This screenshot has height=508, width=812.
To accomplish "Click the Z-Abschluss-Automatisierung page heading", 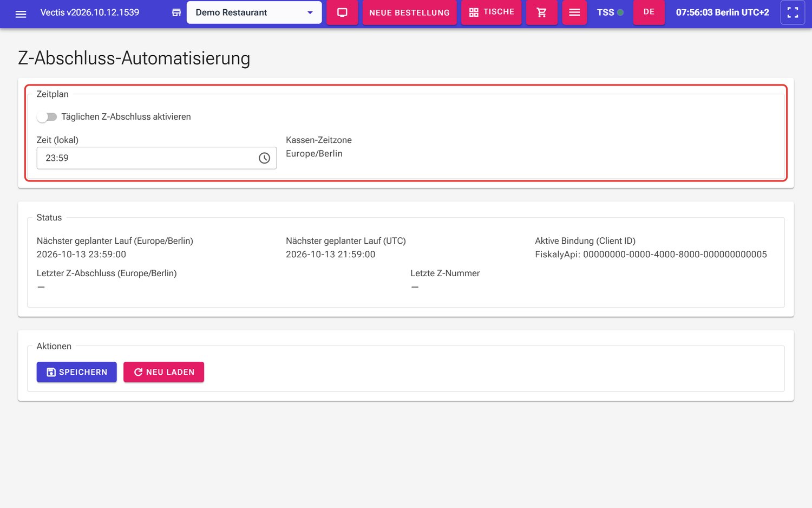I will click(x=134, y=58).
